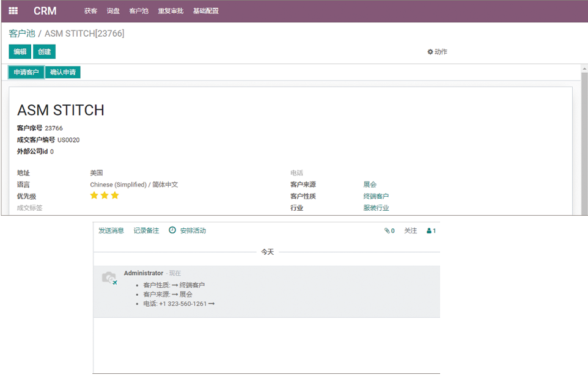
Task: Click the 编辑 button
Action: click(20, 52)
